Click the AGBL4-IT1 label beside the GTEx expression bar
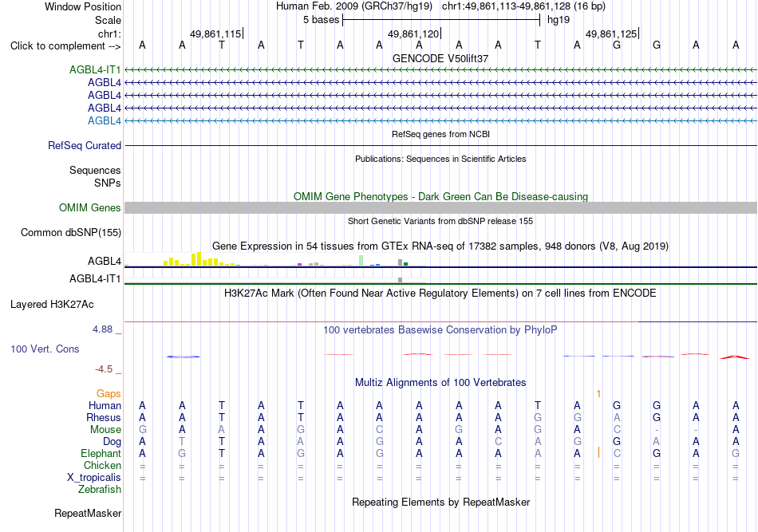The image size is (758, 532). tap(95, 279)
